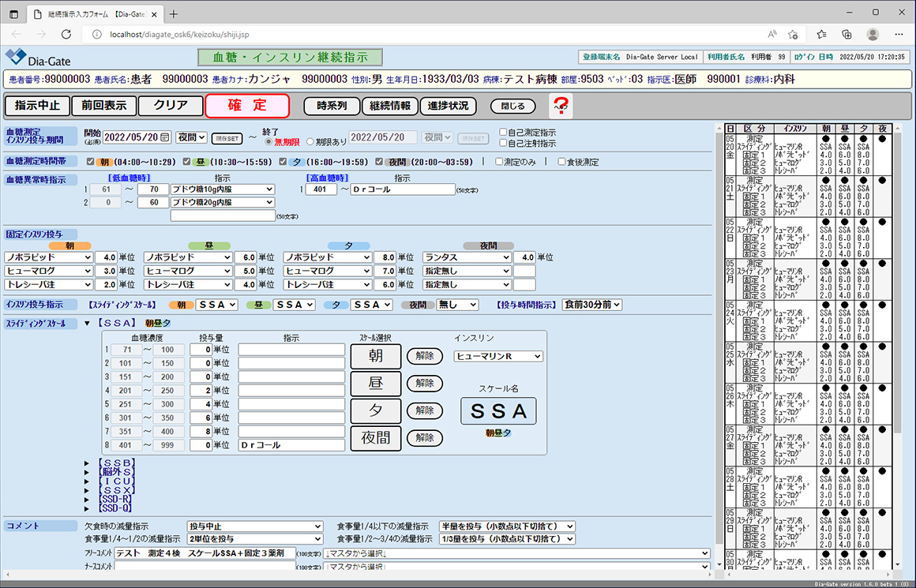The height and width of the screenshot is (588, 916).
Task: Open browser settings and more menu
Action: click(899, 35)
